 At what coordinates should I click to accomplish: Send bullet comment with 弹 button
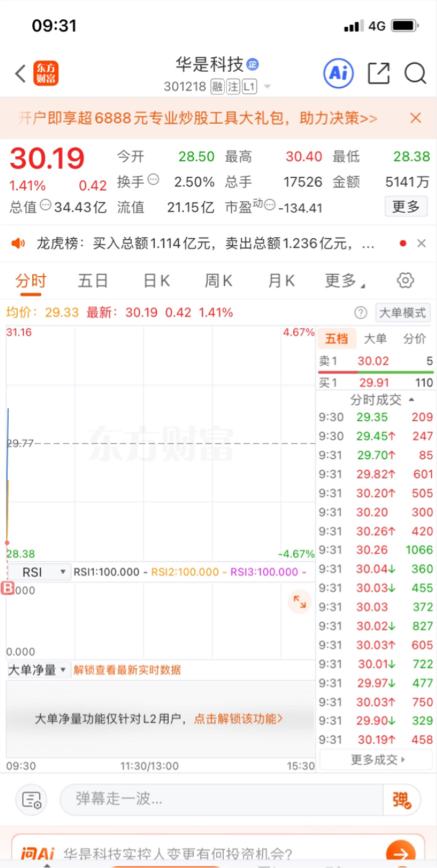[402, 800]
